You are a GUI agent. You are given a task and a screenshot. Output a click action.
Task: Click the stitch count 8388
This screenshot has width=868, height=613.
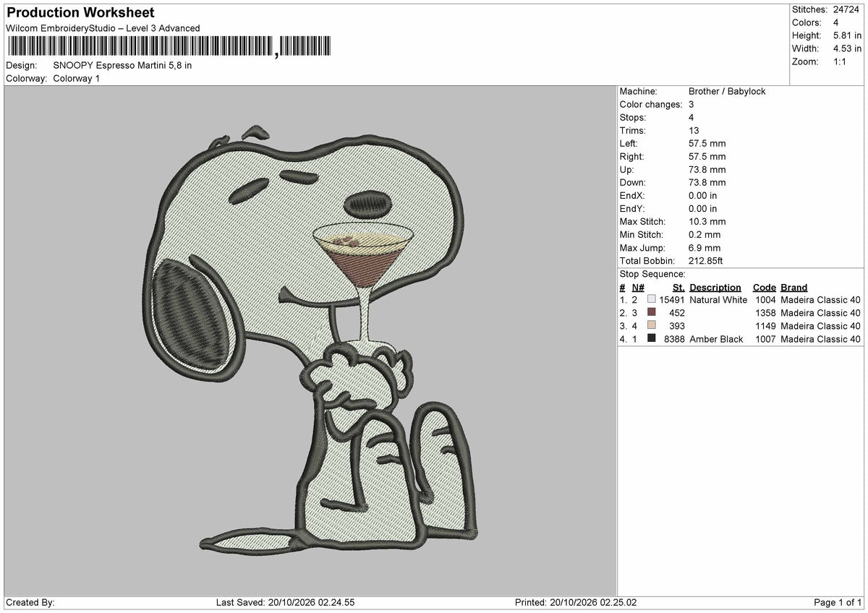(675, 339)
